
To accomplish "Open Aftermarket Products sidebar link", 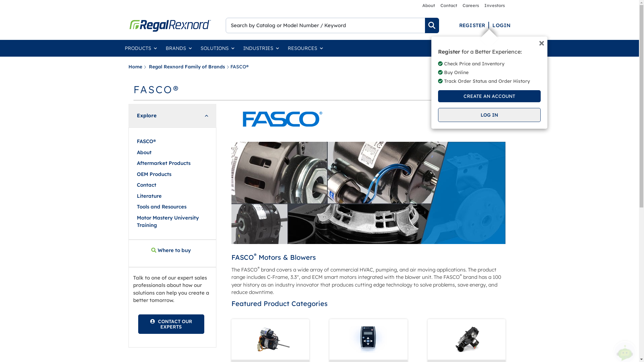I will (x=164, y=163).
